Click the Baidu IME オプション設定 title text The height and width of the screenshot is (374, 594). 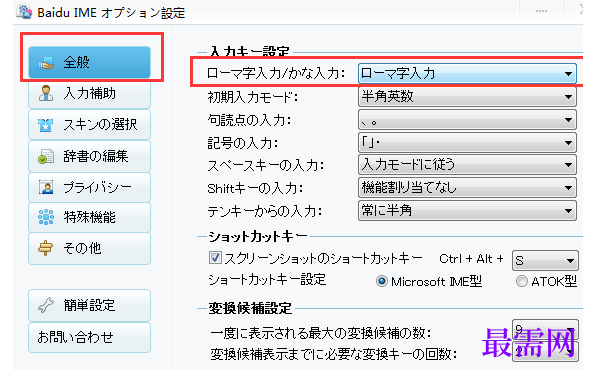111,13
